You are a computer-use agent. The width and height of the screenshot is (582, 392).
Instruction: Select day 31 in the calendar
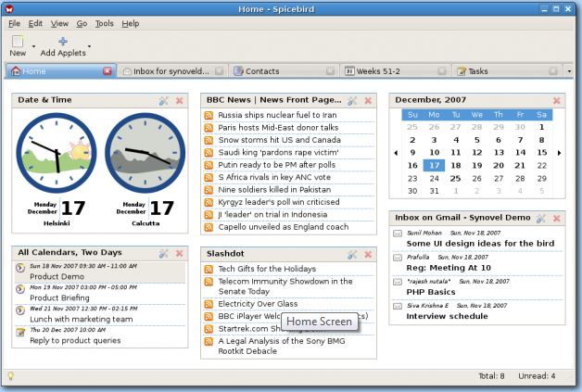click(434, 191)
